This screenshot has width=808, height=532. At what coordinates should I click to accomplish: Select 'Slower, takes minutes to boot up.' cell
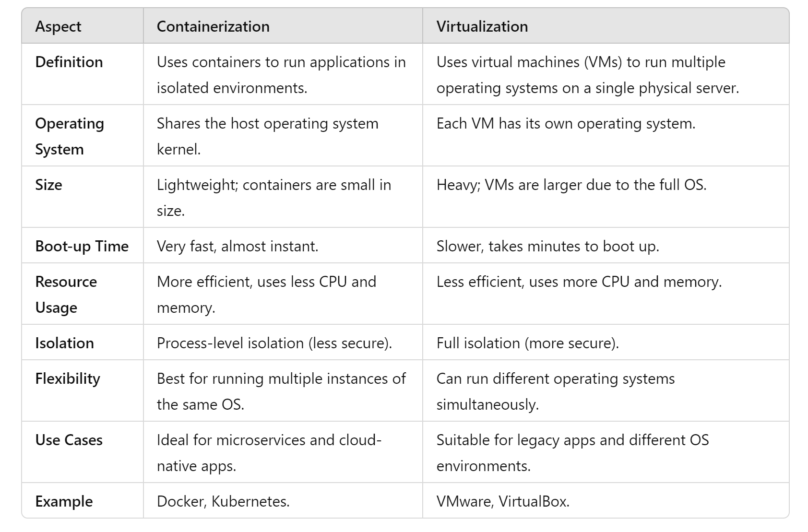pyautogui.click(x=548, y=246)
